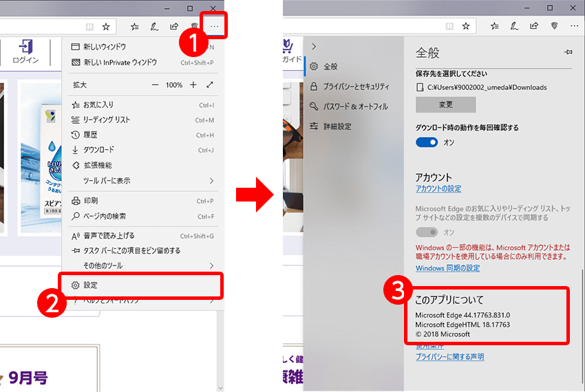Select パスワード & オートフィル settings tab

click(354, 107)
